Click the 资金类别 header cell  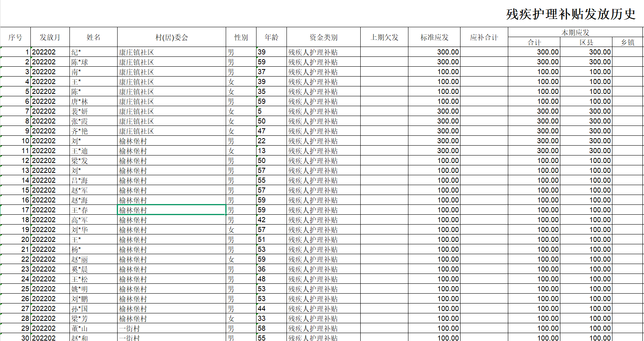(x=324, y=37)
